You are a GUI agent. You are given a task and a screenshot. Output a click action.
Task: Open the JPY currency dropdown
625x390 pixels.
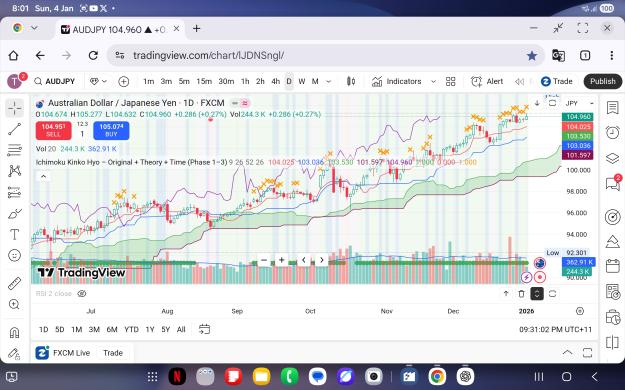[580, 103]
